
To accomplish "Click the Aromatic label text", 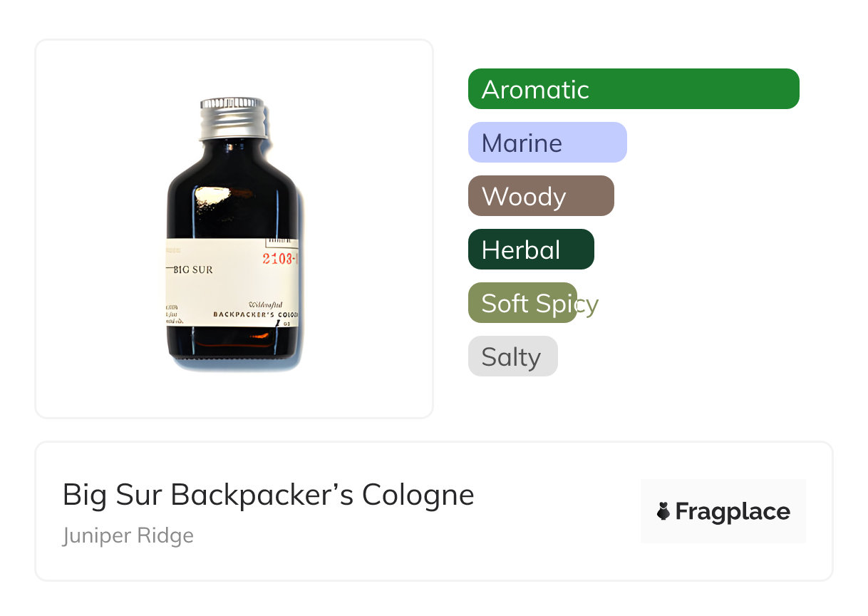I will 535,89.
